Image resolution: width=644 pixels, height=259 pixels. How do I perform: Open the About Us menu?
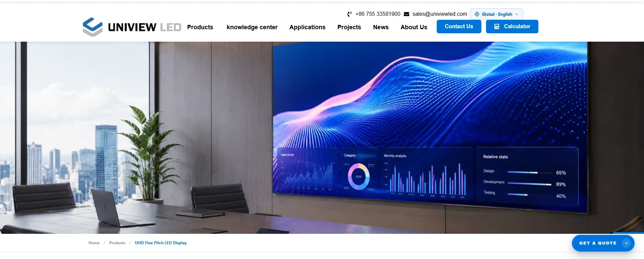click(414, 27)
